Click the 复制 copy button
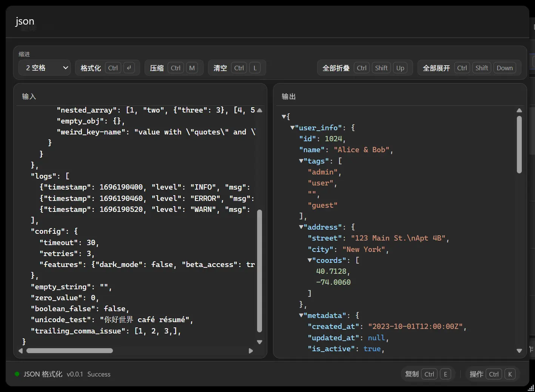This screenshot has height=392, width=535. click(427, 374)
